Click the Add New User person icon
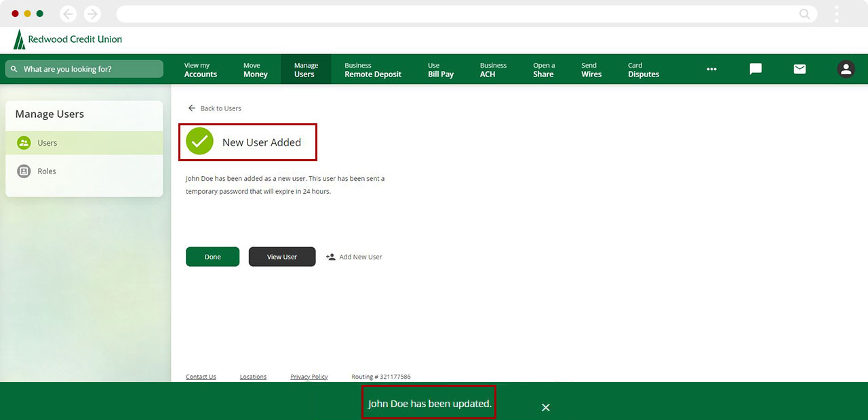This screenshot has width=868, height=420. (330, 257)
